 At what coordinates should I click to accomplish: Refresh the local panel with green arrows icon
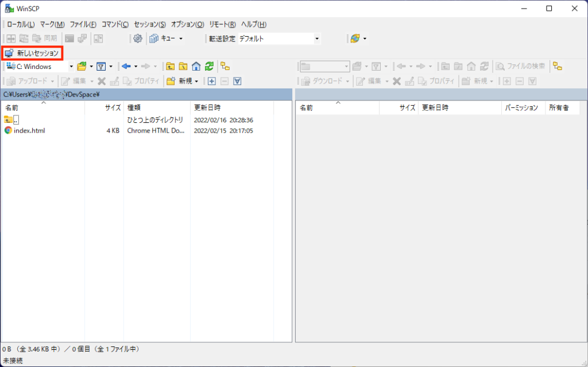209,67
